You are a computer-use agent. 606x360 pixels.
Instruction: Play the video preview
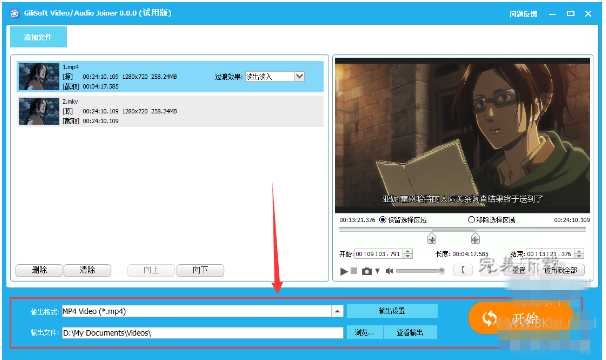coord(344,271)
